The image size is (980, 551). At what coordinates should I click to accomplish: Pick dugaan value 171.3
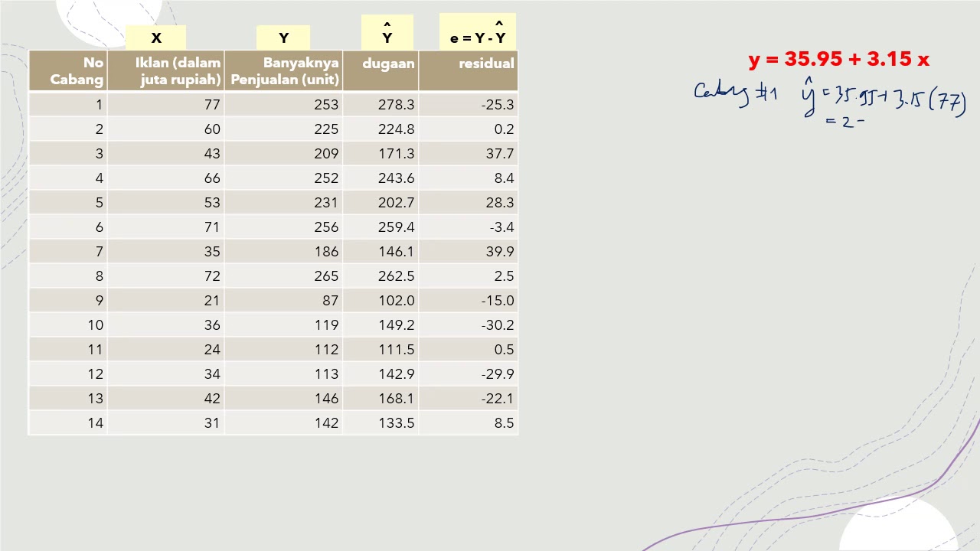396,154
